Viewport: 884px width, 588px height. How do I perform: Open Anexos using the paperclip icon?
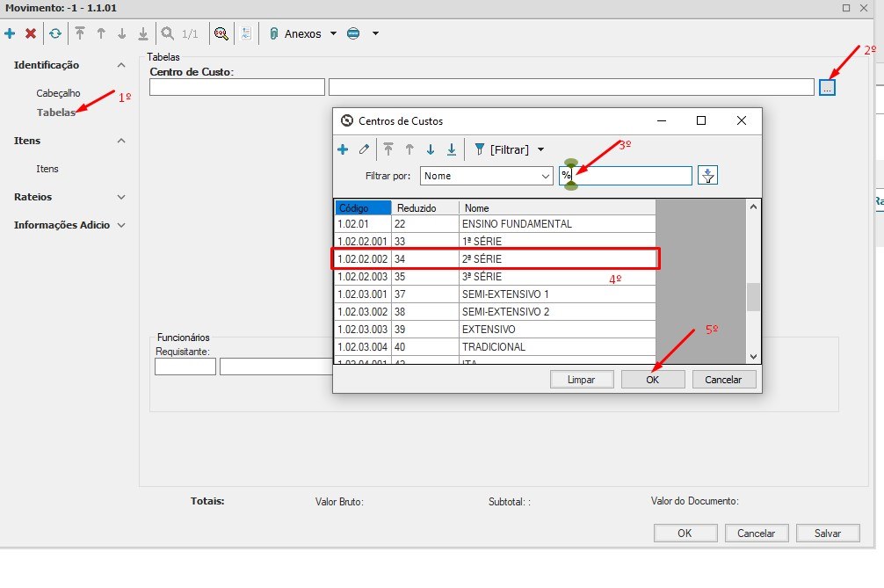coord(276,33)
